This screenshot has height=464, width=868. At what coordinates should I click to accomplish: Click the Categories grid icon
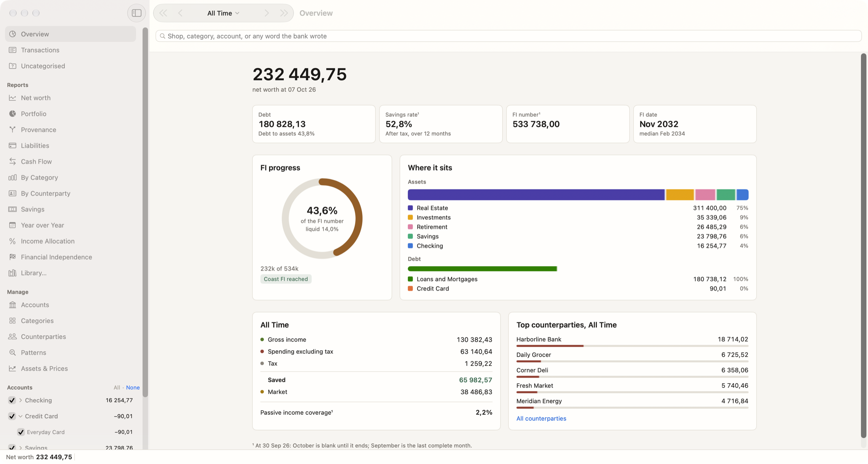[13, 321]
